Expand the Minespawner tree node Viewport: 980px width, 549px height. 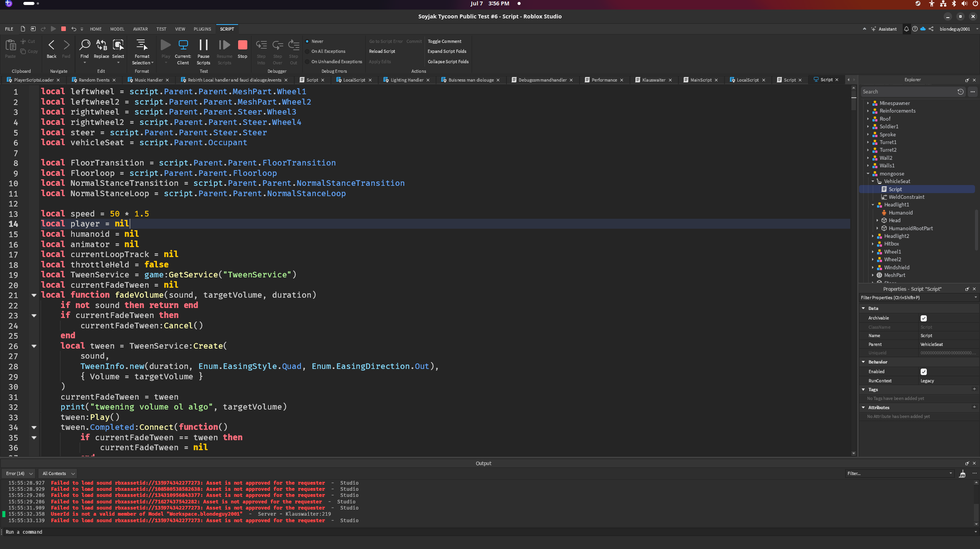coord(868,103)
